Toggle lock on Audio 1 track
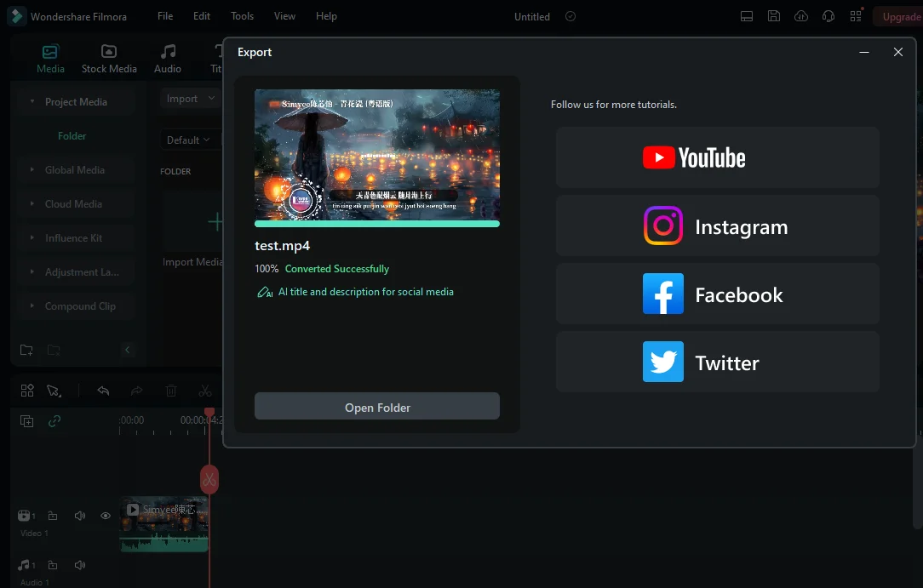 pos(53,565)
